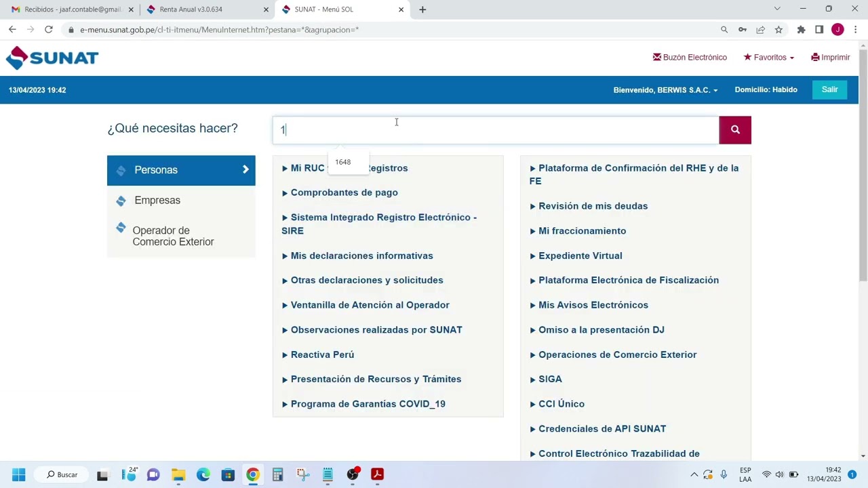This screenshot has height=488, width=868.
Task: Click the address bar URL
Action: (219, 30)
